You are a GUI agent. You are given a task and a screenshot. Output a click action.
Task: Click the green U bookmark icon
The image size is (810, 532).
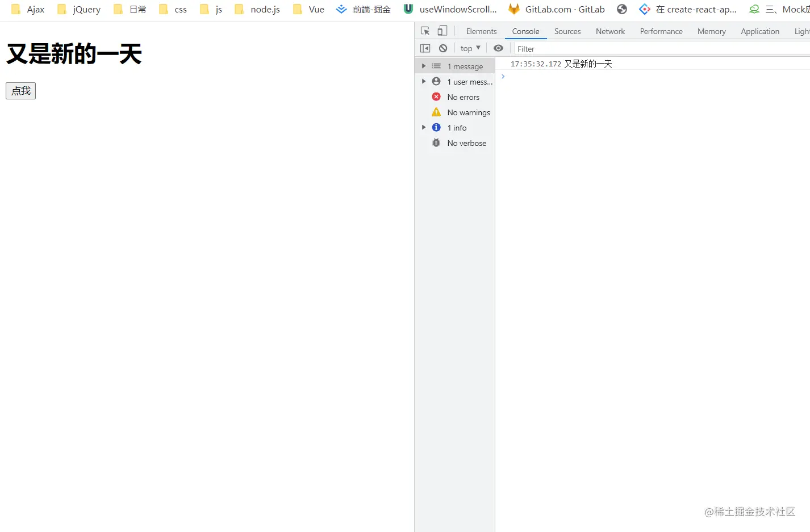[408, 9]
